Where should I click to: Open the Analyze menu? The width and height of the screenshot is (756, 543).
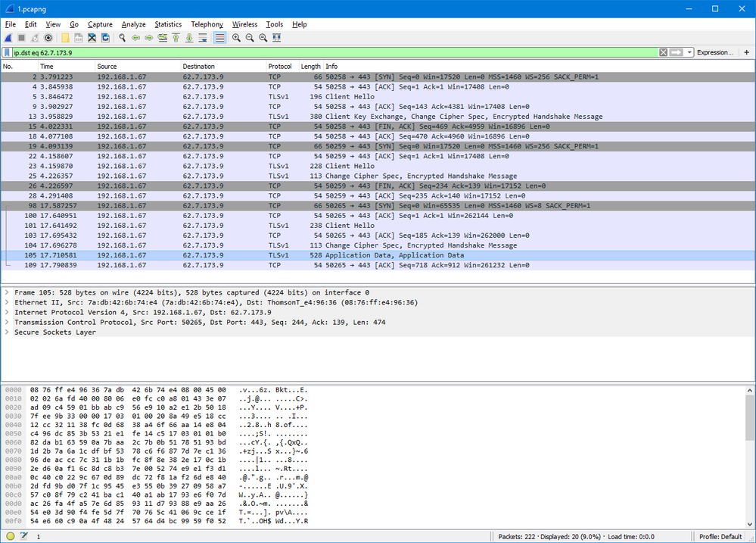pos(134,24)
